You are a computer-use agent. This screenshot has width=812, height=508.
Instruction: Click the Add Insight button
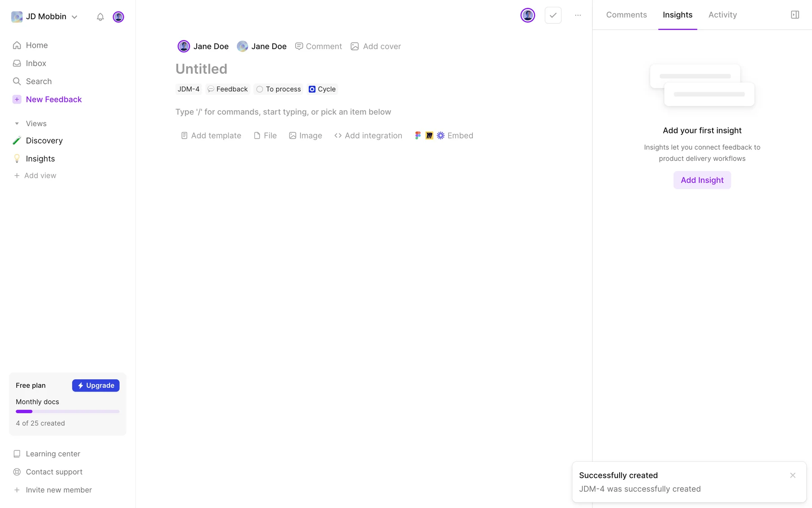(x=702, y=180)
